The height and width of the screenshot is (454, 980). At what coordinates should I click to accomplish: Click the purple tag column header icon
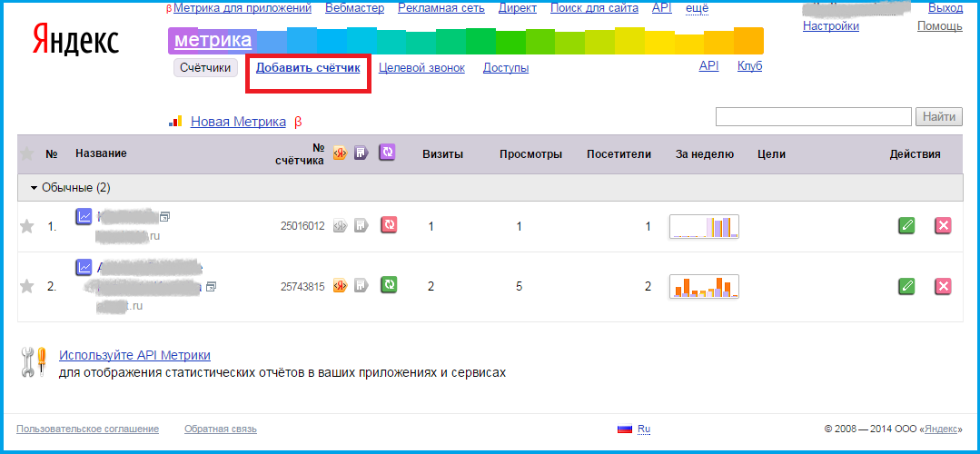click(x=361, y=153)
